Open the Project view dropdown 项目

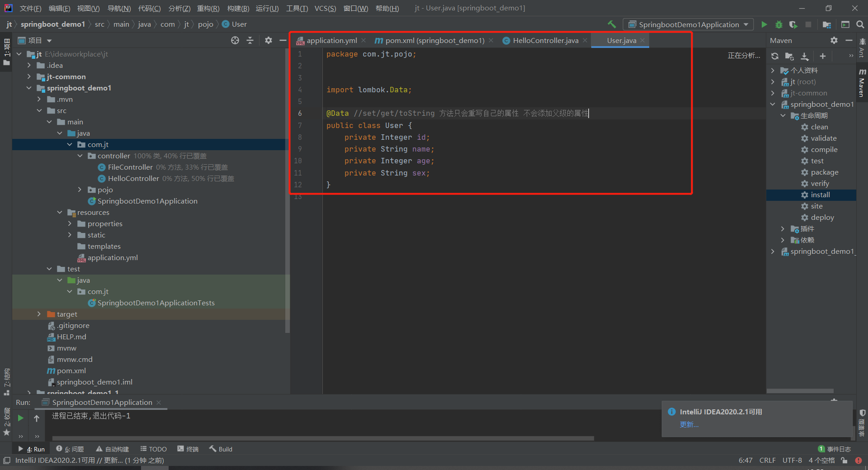click(x=35, y=40)
